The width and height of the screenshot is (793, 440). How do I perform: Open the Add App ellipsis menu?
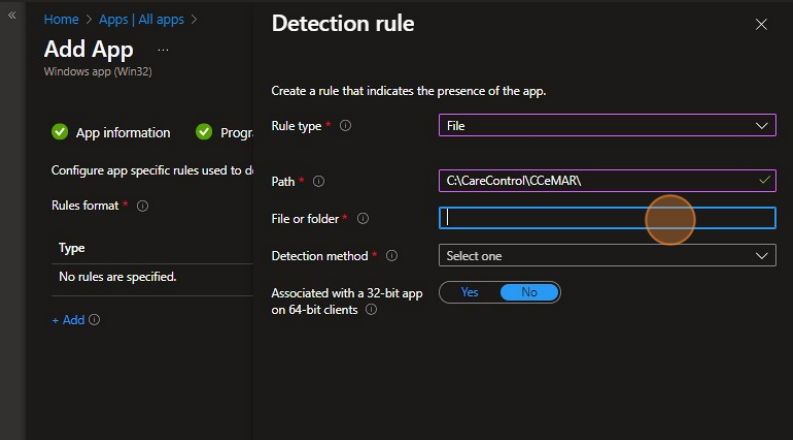(x=163, y=49)
